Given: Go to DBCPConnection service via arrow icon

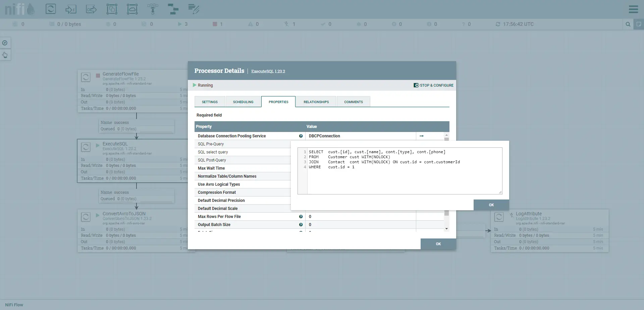Looking at the screenshot, I should 422,136.
